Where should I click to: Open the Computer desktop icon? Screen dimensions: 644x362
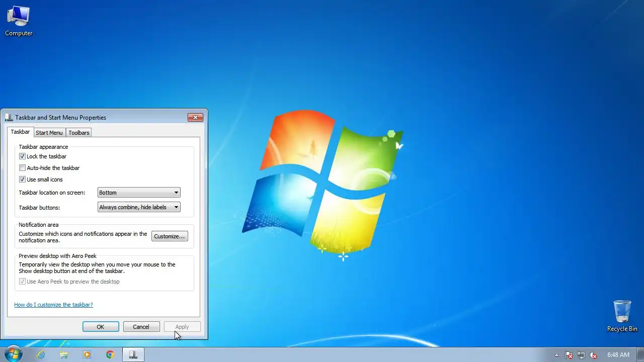tap(19, 21)
